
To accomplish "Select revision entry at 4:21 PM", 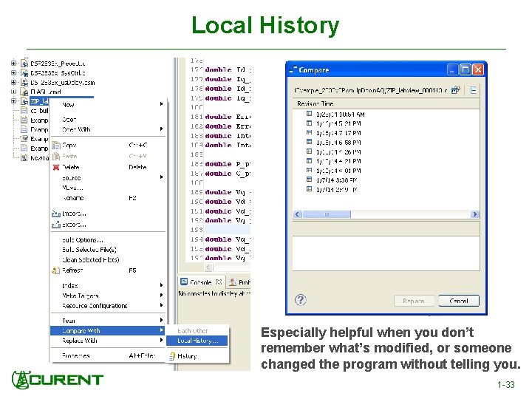I will (338, 161).
